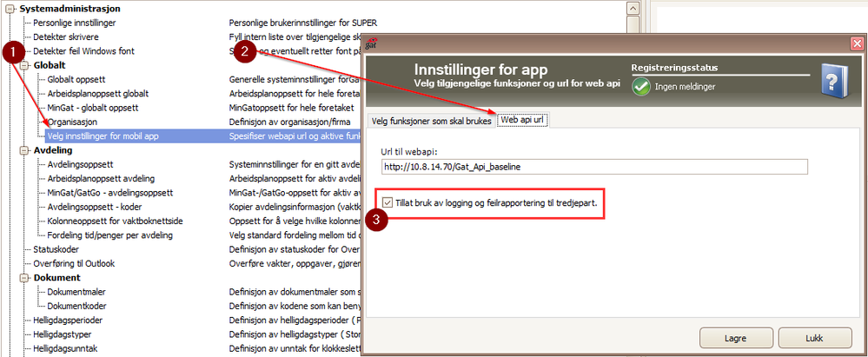Viewport: 868px width, 357px height.
Task: Select Statuskoder tree item
Action: coord(56,249)
